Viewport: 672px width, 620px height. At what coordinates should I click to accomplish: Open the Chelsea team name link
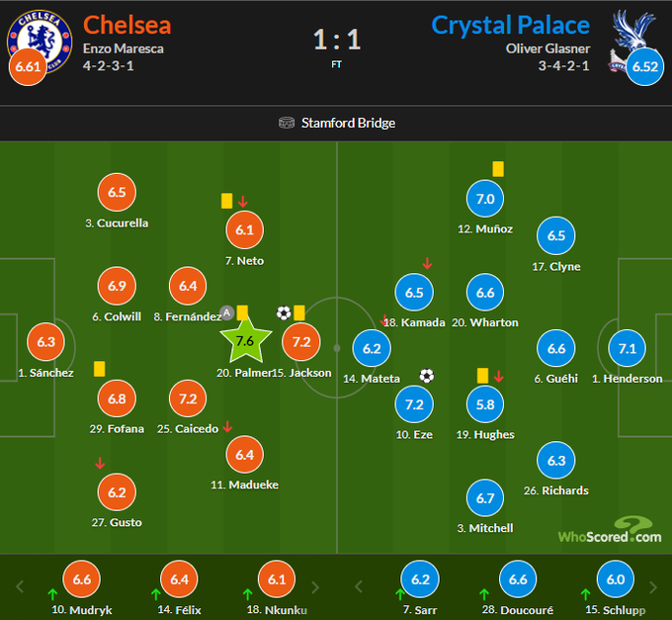click(126, 25)
